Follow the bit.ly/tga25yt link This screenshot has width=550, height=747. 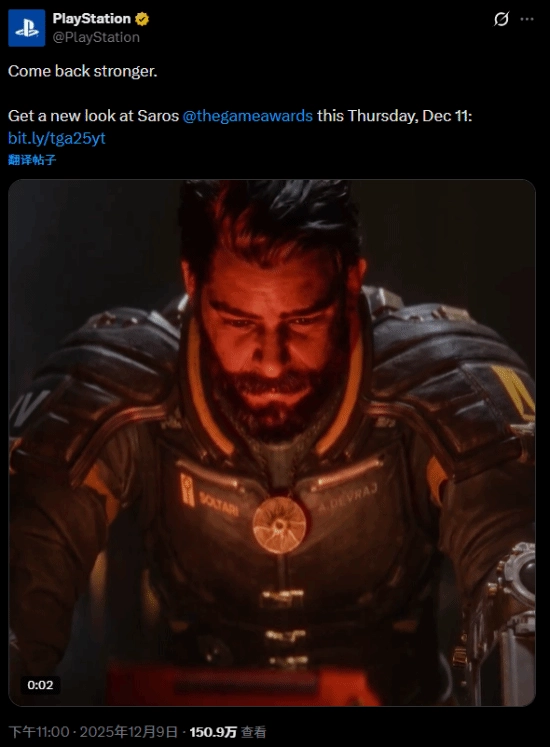tap(57, 138)
